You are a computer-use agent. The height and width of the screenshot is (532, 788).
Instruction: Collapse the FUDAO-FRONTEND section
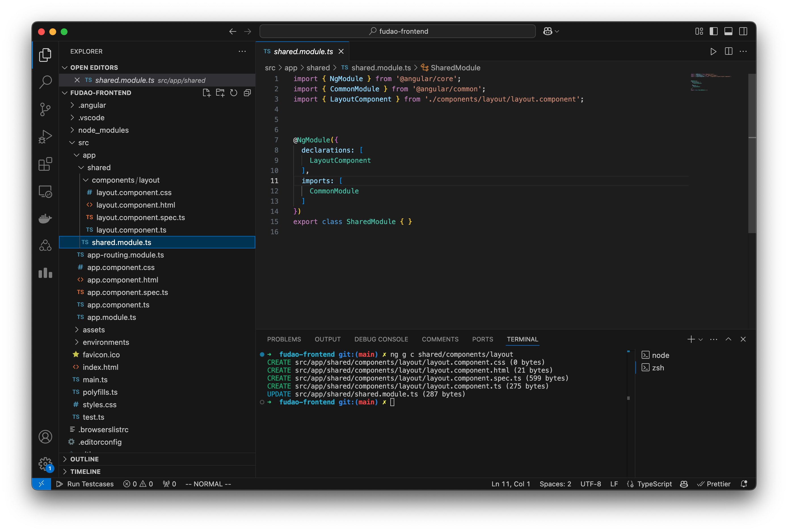click(x=65, y=93)
